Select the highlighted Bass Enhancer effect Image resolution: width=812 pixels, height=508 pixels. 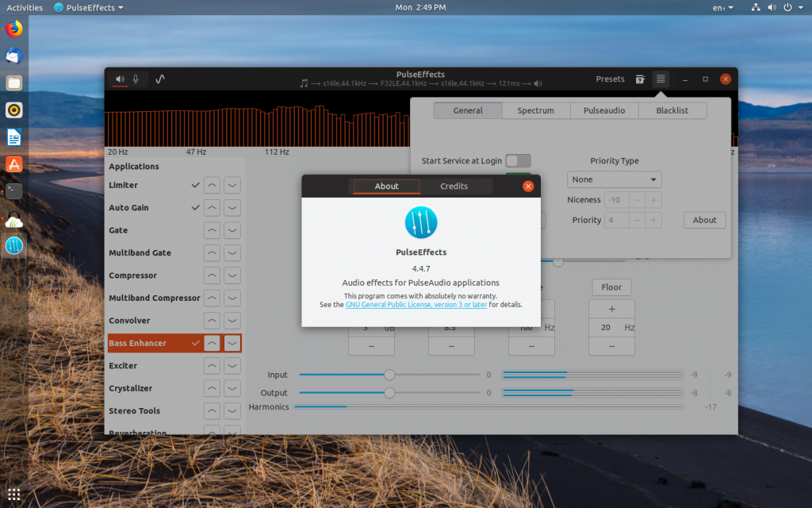138,344
